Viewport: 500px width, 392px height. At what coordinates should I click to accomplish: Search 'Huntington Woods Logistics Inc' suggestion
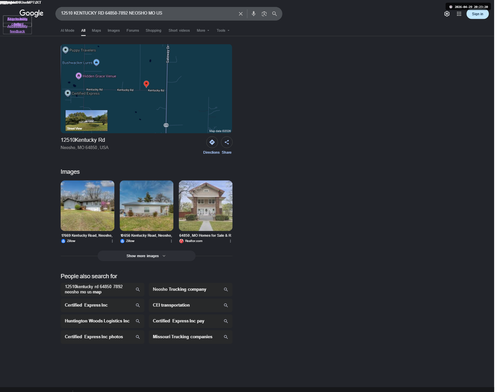[x=102, y=321]
